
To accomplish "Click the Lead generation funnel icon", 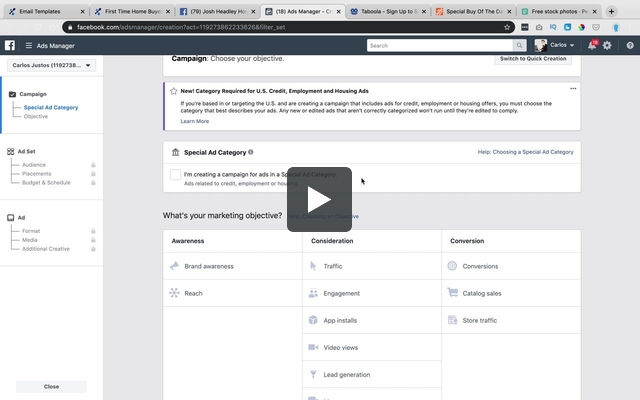I will pyautogui.click(x=313, y=374).
